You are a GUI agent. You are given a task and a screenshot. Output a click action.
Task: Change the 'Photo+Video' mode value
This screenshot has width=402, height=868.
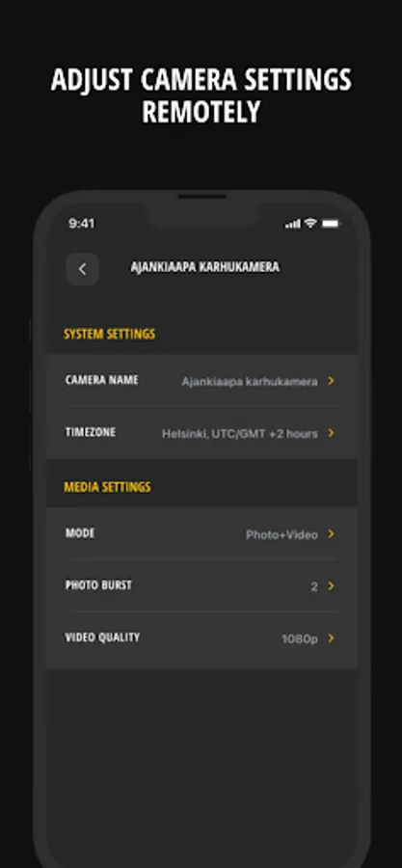point(282,534)
